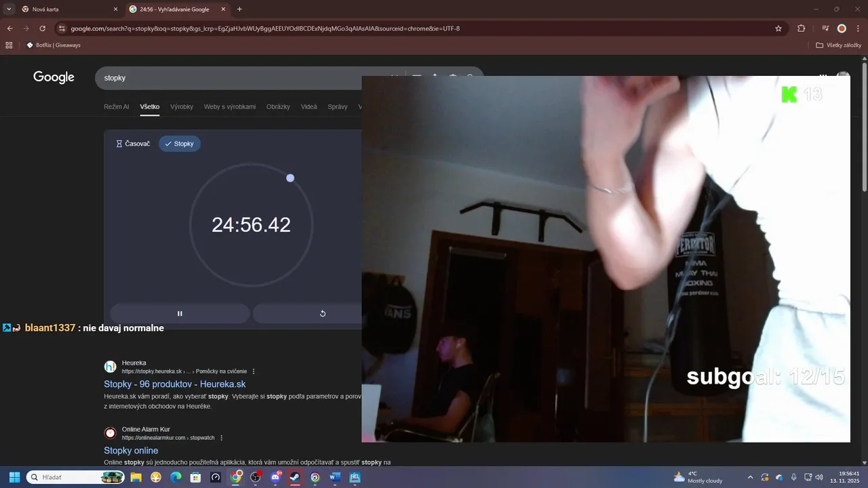Open Microsoft Word from the taskbar
868x488 pixels.
pyautogui.click(x=335, y=477)
